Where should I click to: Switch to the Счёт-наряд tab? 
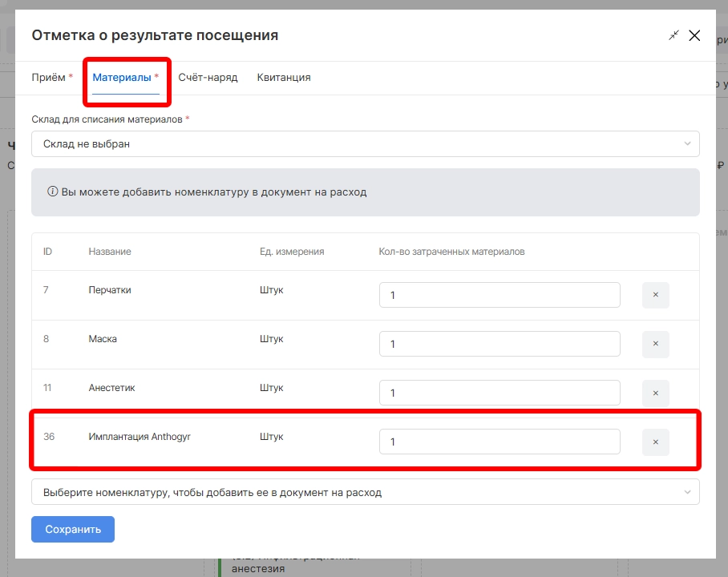tap(208, 78)
